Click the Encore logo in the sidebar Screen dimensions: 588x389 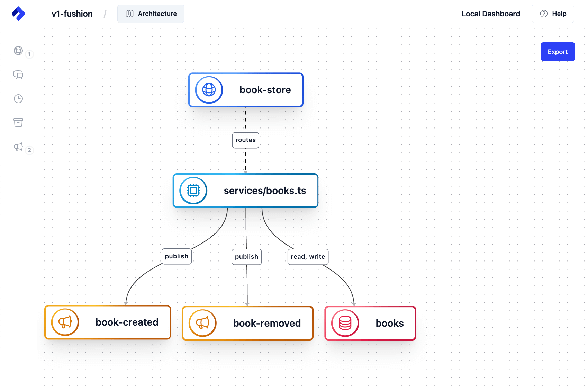[18, 14]
